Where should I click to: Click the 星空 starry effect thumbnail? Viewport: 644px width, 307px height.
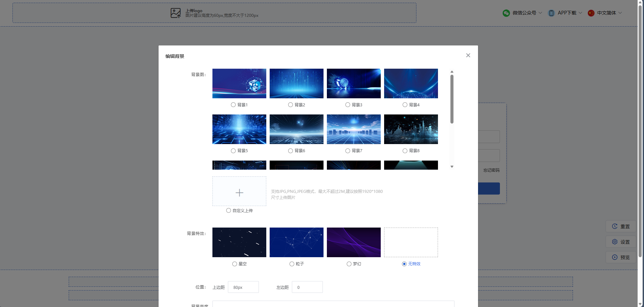tap(239, 242)
